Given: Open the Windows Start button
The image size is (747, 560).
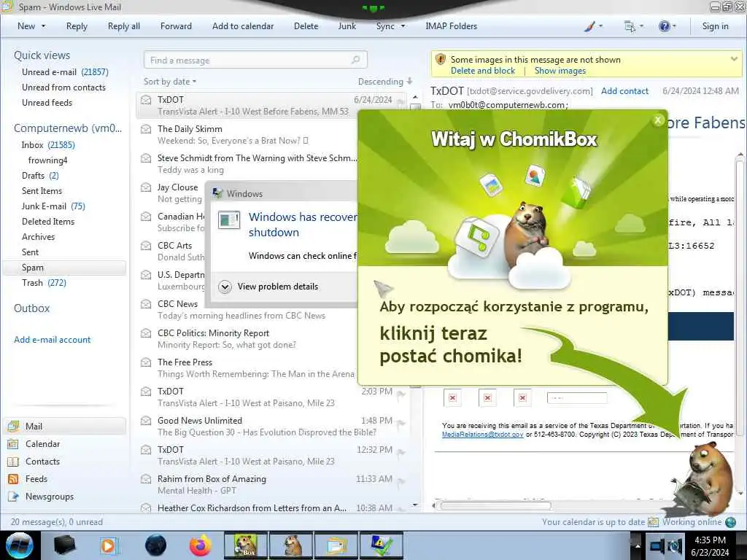Looking at the screenshot, I should pyautogui.click(x=19, y=545).
